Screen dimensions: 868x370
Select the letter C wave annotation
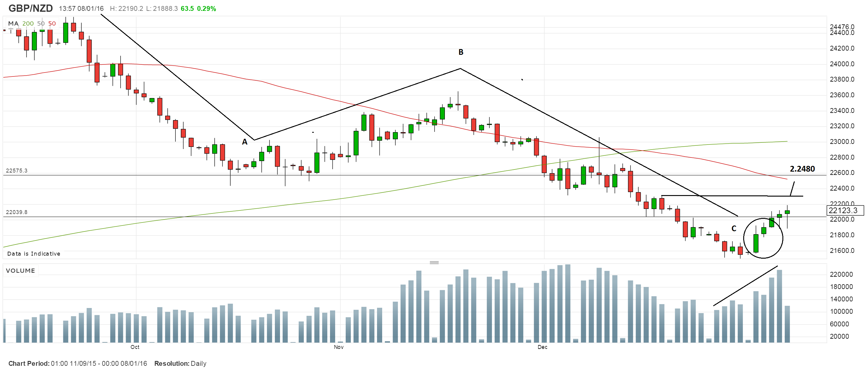734,229
